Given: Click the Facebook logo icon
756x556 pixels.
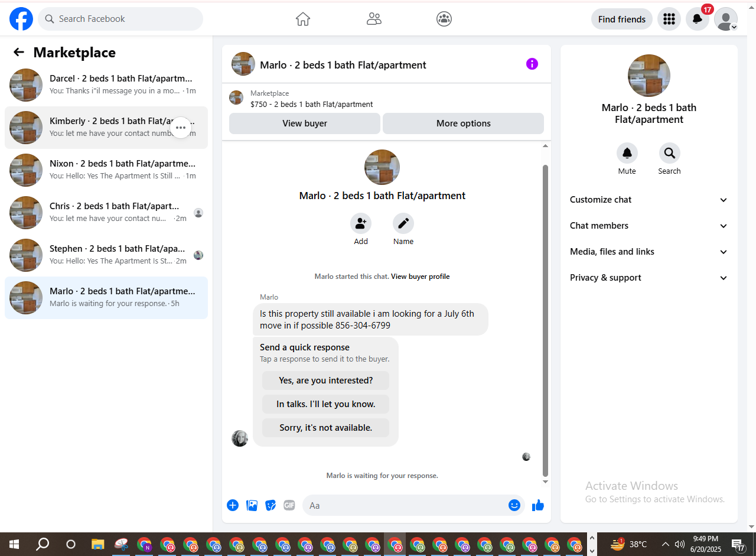Looking at the screenshot, I should (x=21, y=19).
